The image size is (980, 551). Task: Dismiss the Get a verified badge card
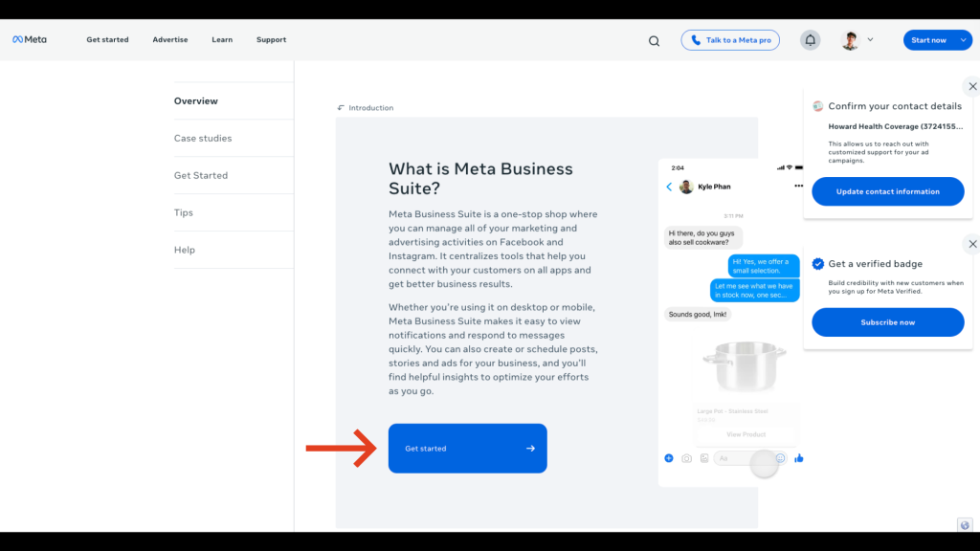[x=972, y=244]
